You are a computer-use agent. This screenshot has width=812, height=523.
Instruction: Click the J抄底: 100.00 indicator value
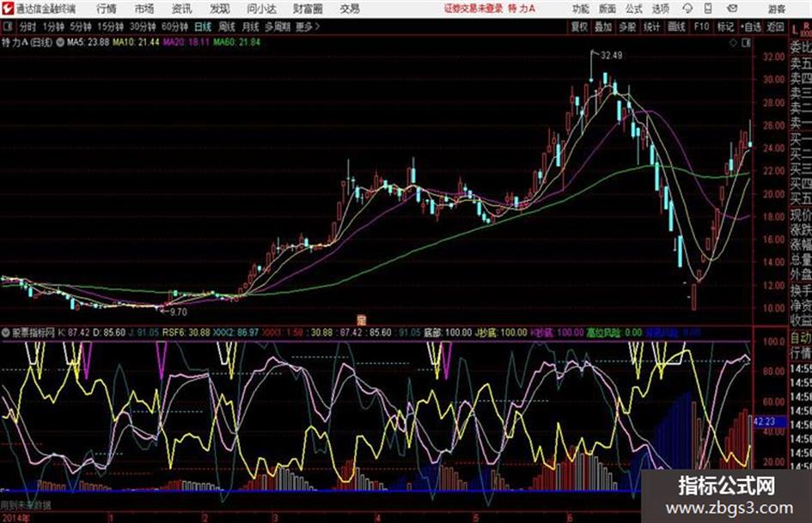(501, 332)
